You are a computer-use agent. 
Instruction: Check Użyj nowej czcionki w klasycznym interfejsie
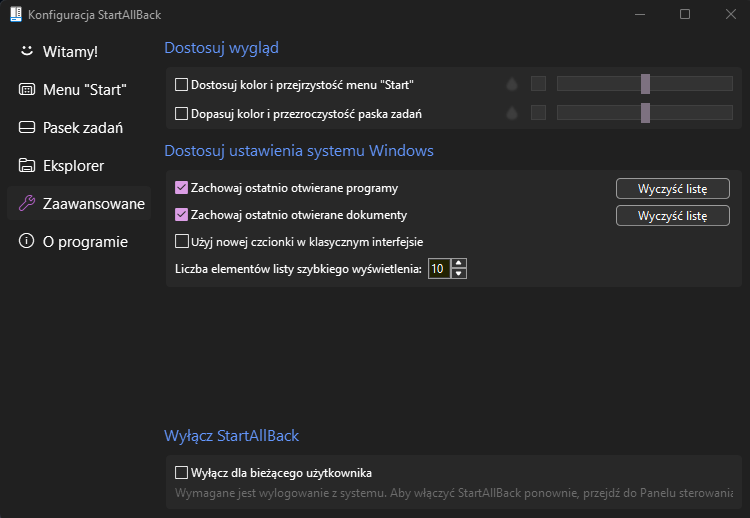[181, 241]
